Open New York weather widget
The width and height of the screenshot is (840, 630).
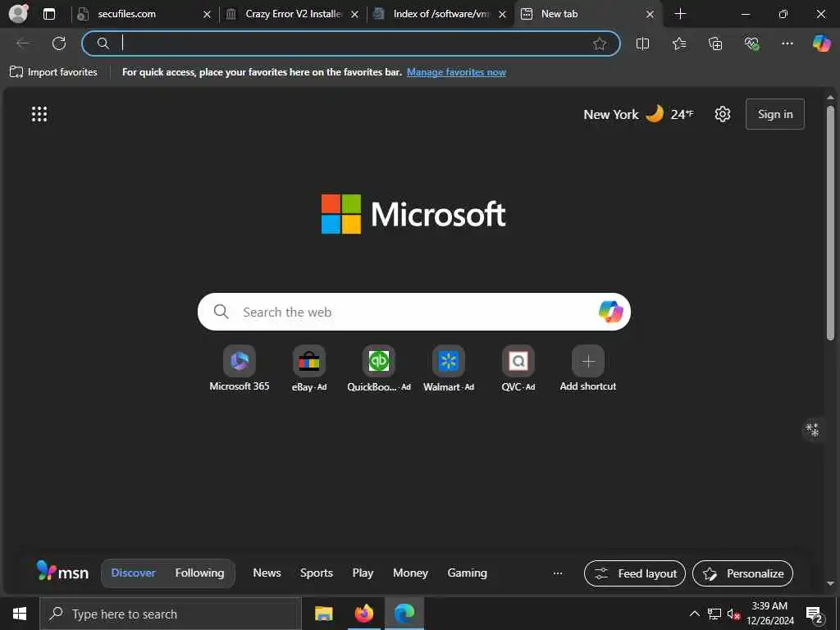638,114
